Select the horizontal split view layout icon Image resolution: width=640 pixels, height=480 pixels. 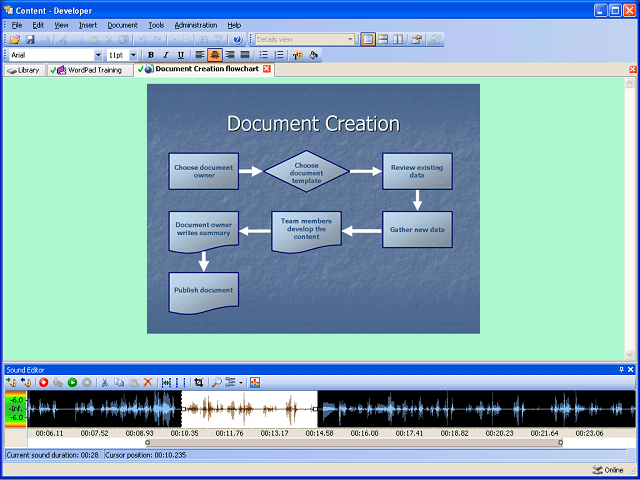click(x=382, y=40)
